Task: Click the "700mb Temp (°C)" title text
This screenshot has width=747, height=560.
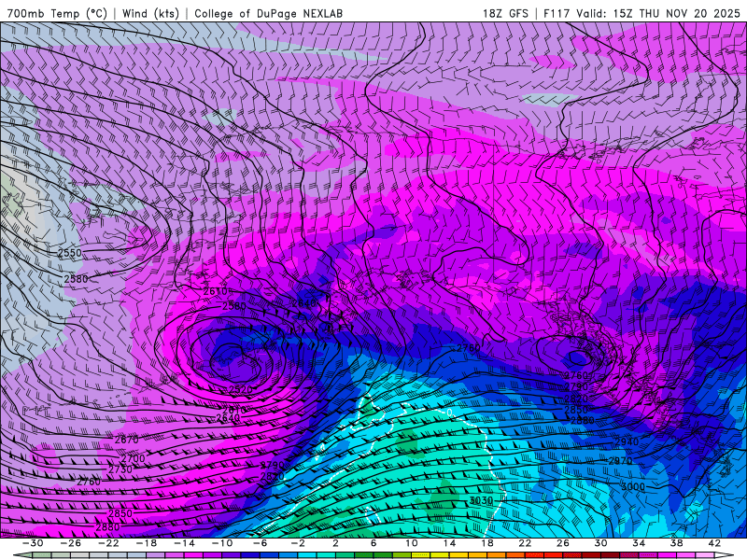Action: 57,13
